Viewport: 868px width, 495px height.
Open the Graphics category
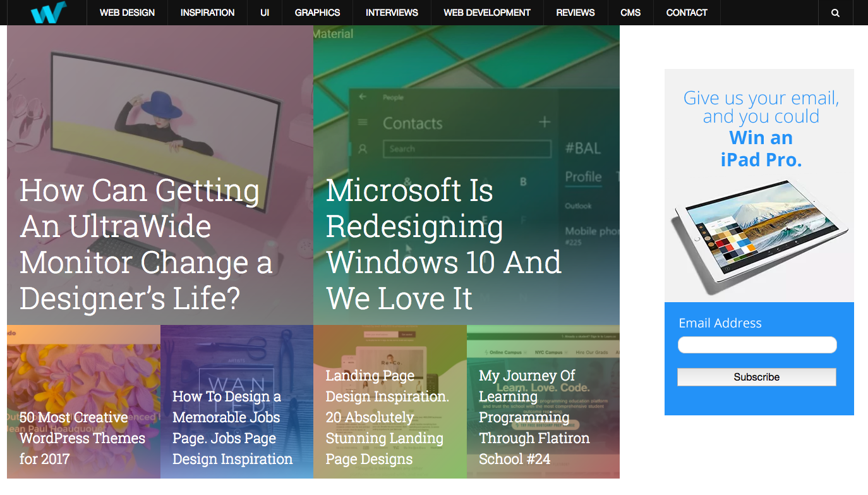point(317,13)
